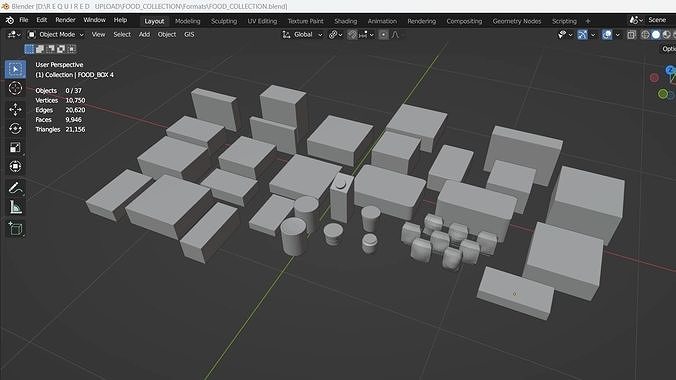Switch to the Geometry Nodes workspace tab
The width and height of the screenshot is (676, 380).
(x=516, y=21)
